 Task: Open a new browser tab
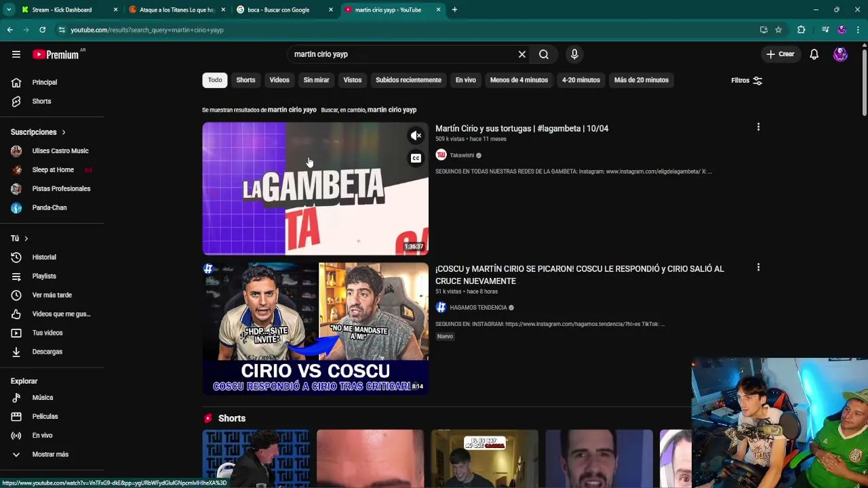point(454,9)
